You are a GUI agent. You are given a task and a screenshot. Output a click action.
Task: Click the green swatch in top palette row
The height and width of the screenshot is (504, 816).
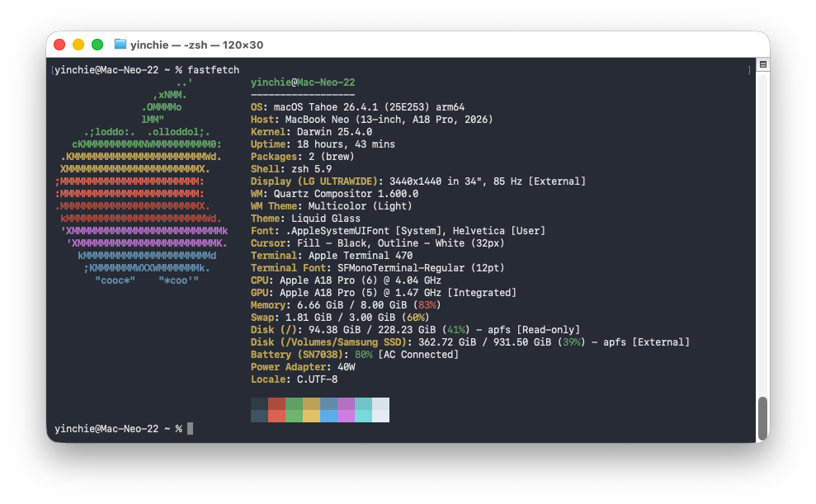tap(294, 403)
